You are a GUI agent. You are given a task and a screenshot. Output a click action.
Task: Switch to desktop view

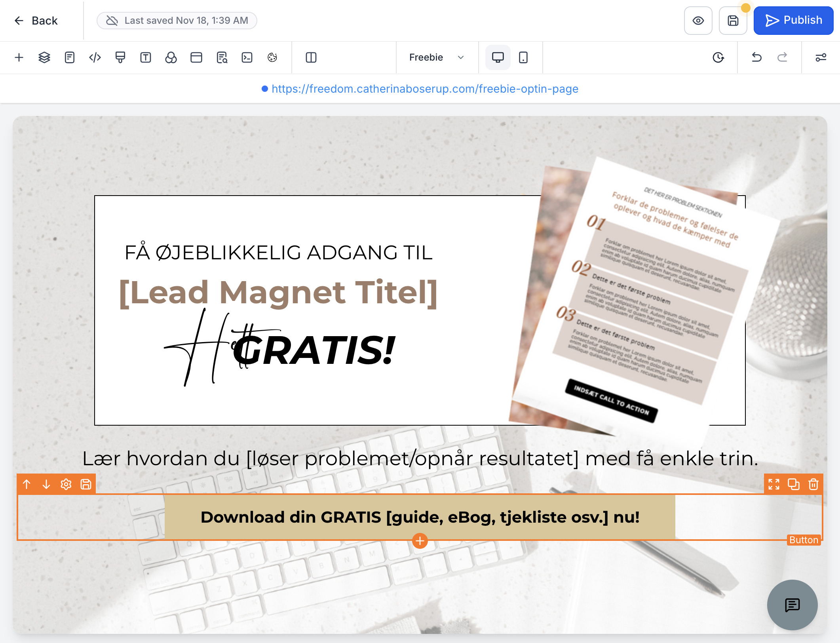click(498, 57)
